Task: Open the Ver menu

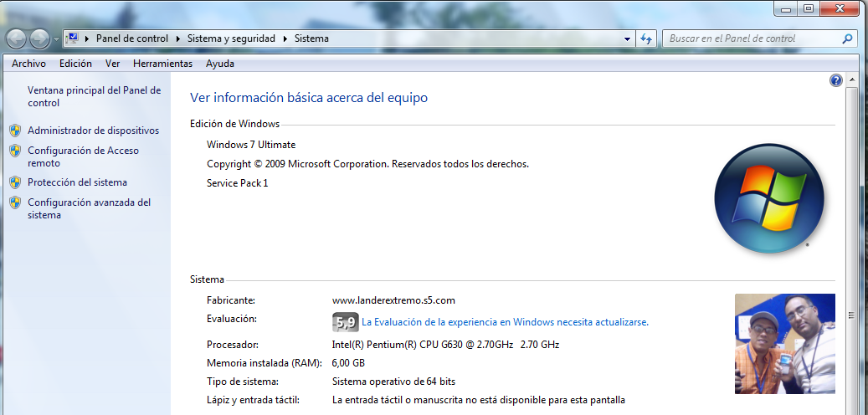Action: (112, 64)
